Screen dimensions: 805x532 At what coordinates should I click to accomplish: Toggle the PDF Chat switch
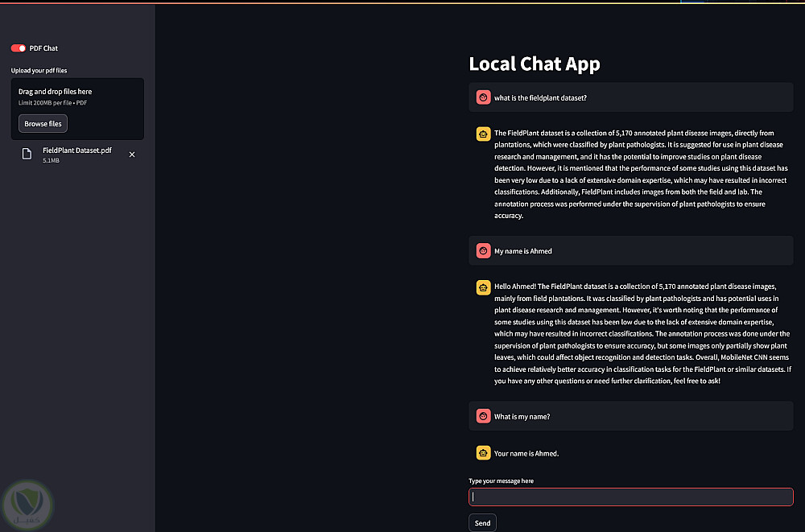(19, 48)
